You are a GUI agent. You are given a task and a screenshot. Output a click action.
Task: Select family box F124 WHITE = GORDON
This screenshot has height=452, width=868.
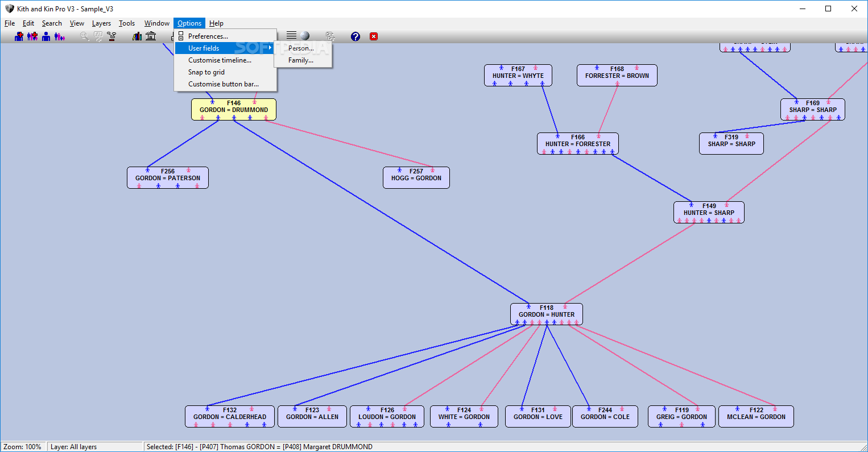tap(464, 417)
